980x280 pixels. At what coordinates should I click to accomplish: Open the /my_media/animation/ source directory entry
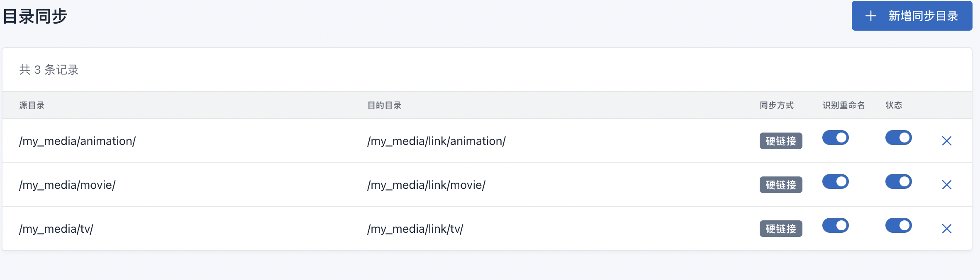[x=77, y=141]
